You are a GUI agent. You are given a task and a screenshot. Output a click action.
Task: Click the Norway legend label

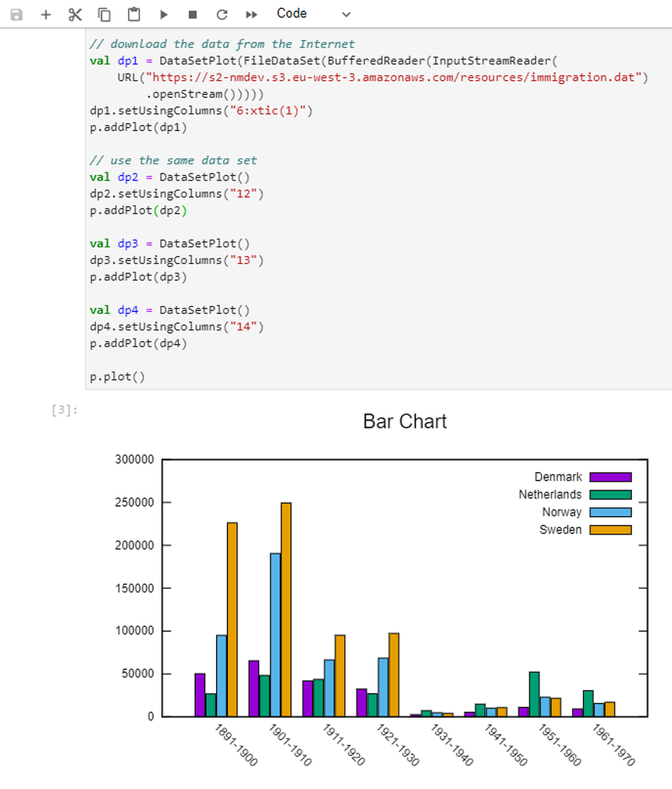(562, 513)
